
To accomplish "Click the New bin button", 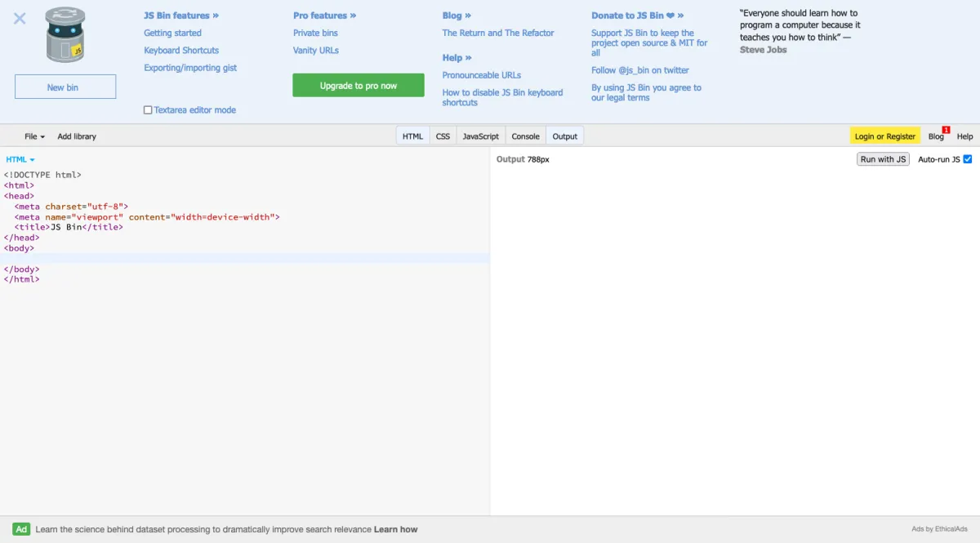I will point(65,87).
